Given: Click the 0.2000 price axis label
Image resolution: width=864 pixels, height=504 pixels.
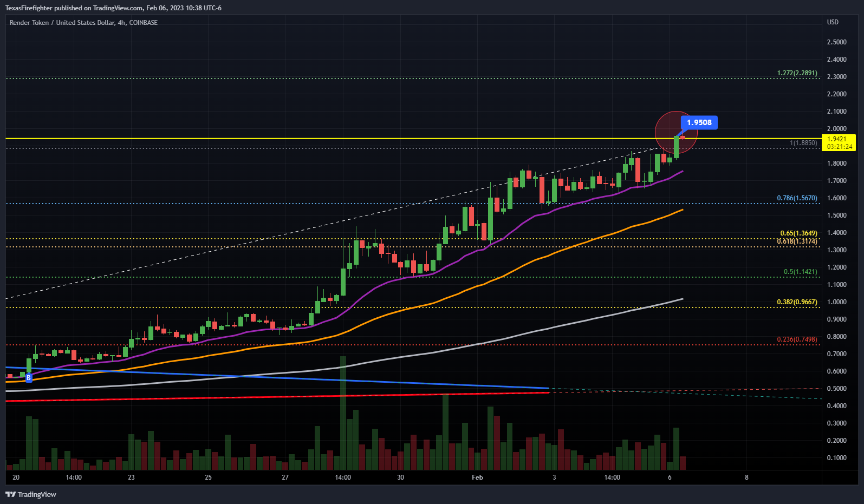Looking at the screenshot, I should (837, 441).
